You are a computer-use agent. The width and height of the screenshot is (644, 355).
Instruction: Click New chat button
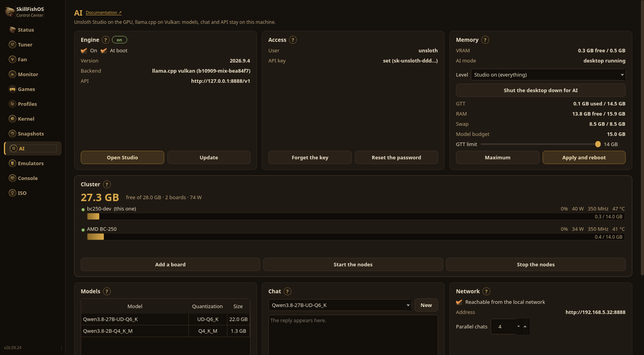click(426, 305)
